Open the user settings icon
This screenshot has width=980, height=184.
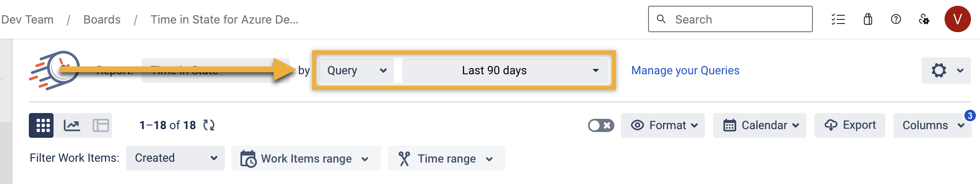[924, 19]
